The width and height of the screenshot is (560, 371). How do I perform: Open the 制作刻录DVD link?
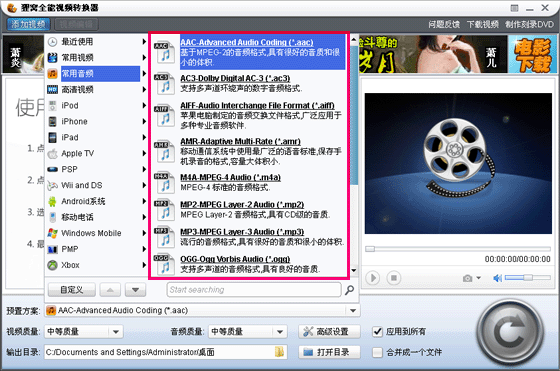[529, 24]
